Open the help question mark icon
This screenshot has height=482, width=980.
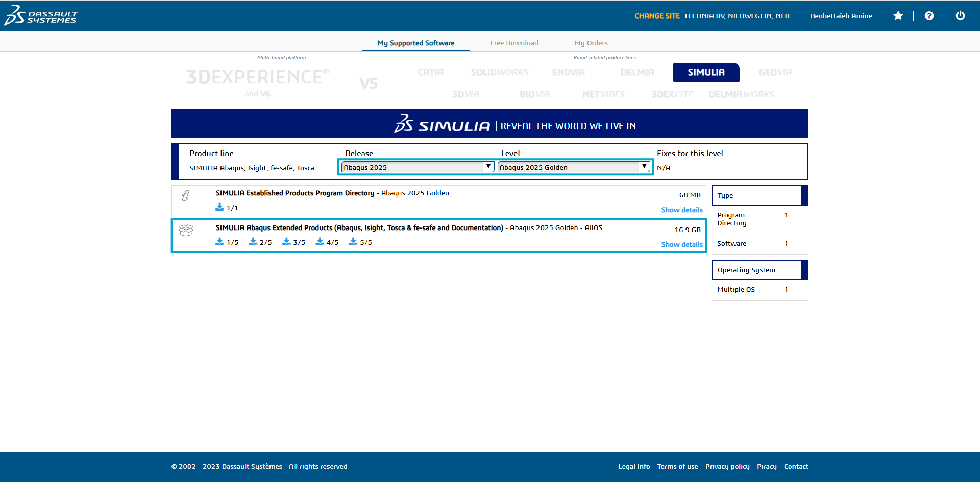pos(929,15)
